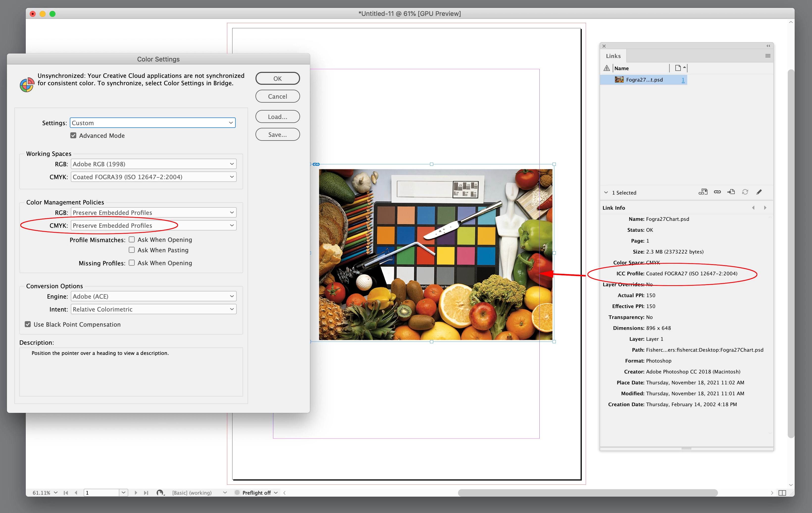The image size is (812, 513).
Task: Open the Links panel hamburger menu
Action: 768,56
